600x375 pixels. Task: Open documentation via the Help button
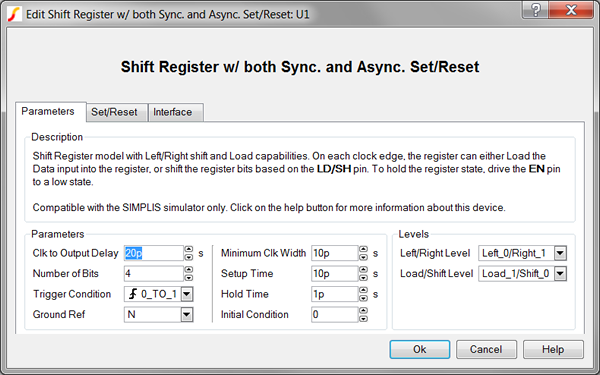click(553, 349)
